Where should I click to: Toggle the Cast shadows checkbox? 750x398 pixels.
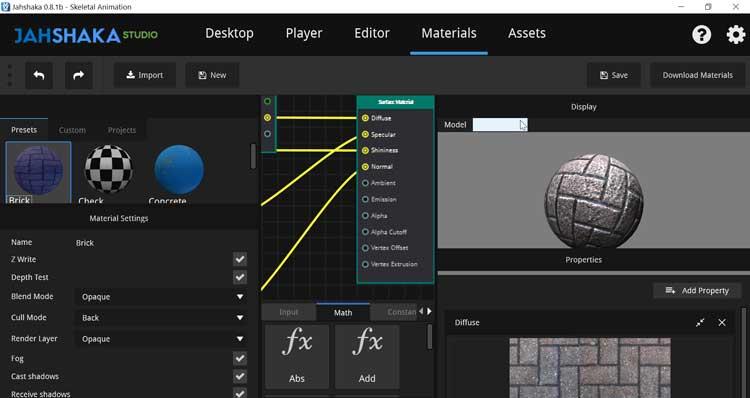point(240,376)
